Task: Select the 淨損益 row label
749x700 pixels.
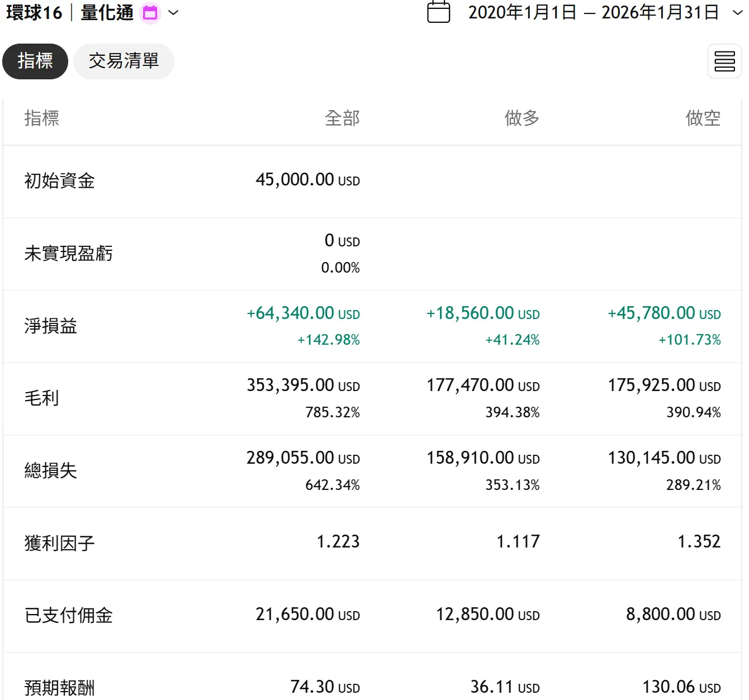Action: [x=51, y=326]
